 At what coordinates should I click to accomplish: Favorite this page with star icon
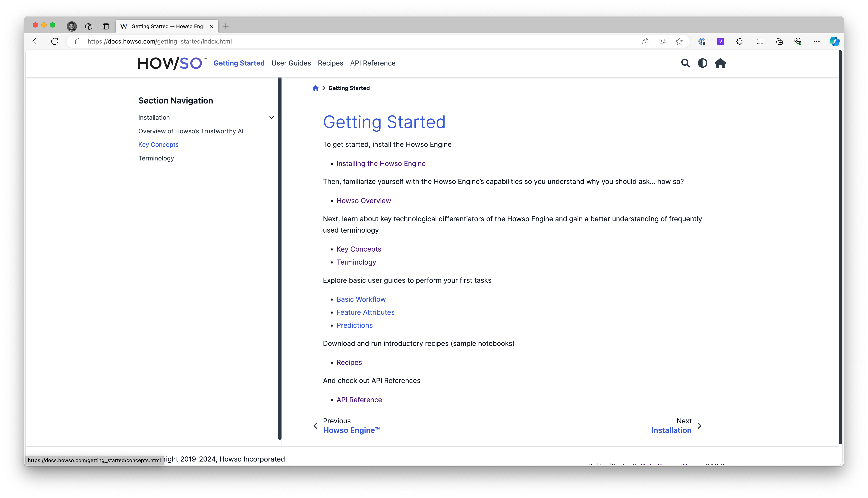(x=679, y=41)
